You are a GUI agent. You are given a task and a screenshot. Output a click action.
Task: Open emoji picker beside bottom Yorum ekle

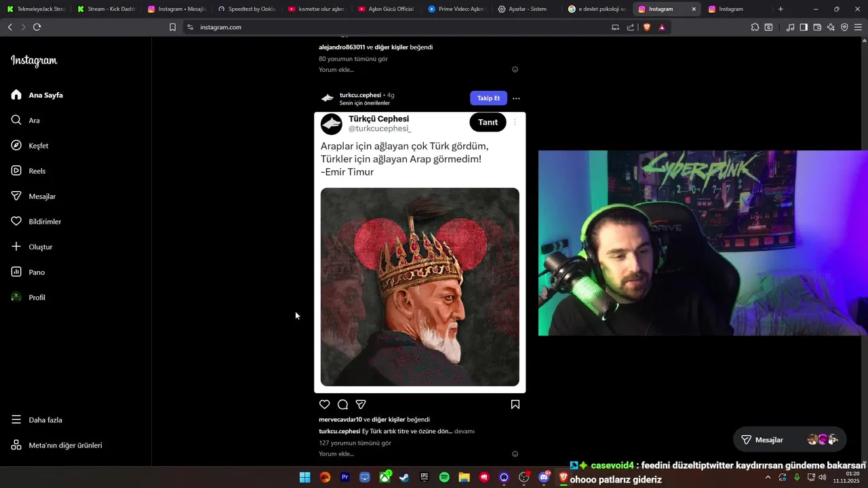pos(515,454)
